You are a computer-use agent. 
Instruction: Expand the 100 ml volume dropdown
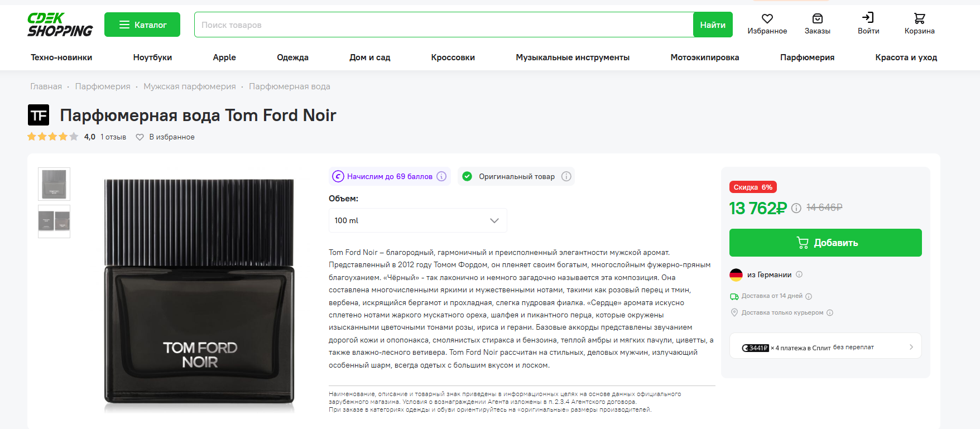click(x=418, y=220)
